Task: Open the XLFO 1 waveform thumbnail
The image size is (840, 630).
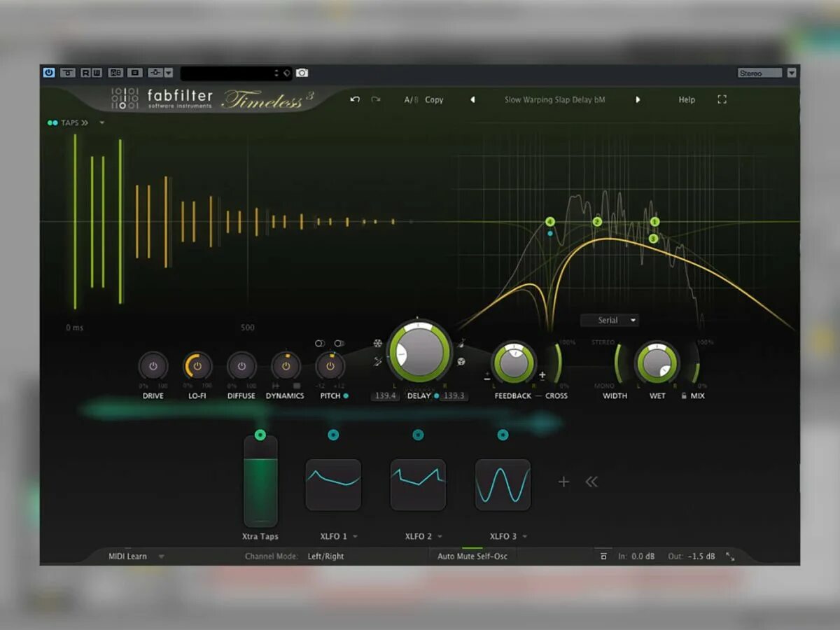Action: tap(333, 484)
